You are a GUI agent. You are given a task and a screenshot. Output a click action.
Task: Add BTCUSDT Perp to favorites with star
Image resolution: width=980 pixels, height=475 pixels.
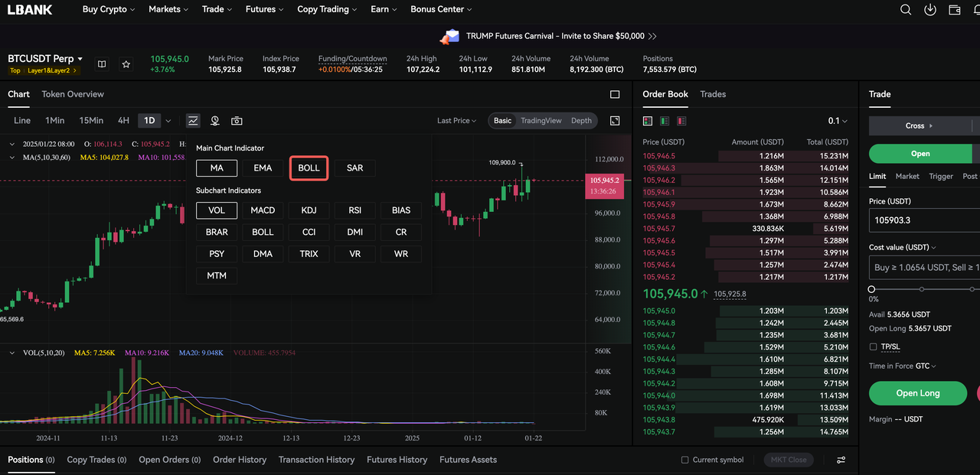click(x=126, y=64)
